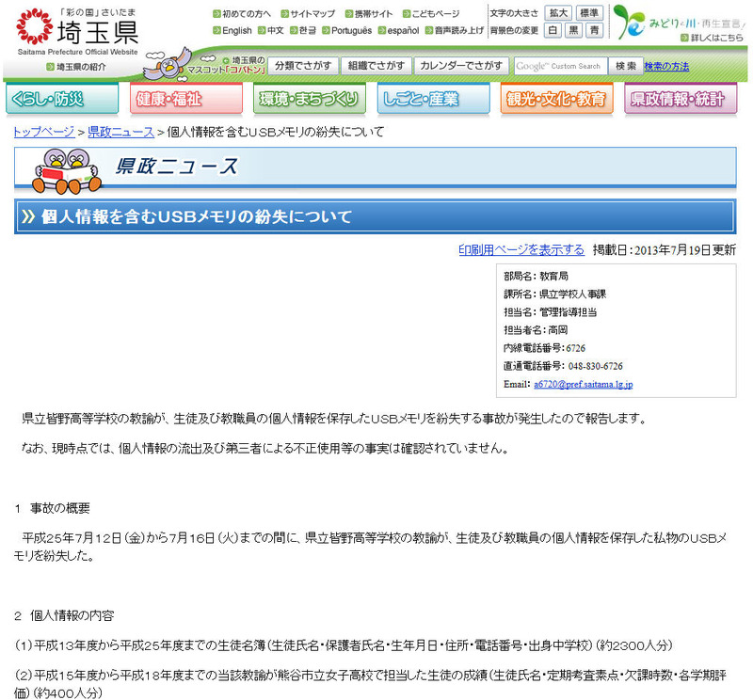Screen dimensions: 753x700
Task: Enlarge text size with 拡大 button
Action: coord(558,13)
